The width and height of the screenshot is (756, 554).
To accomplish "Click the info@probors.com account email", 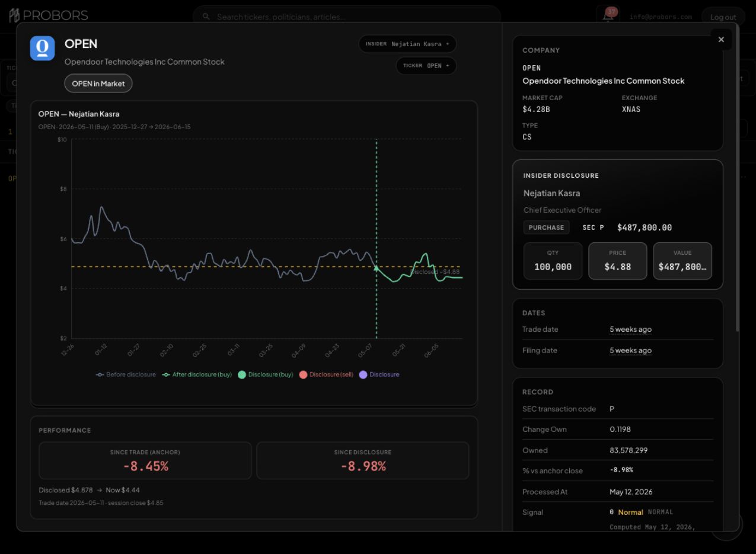I will pos(661,17).
